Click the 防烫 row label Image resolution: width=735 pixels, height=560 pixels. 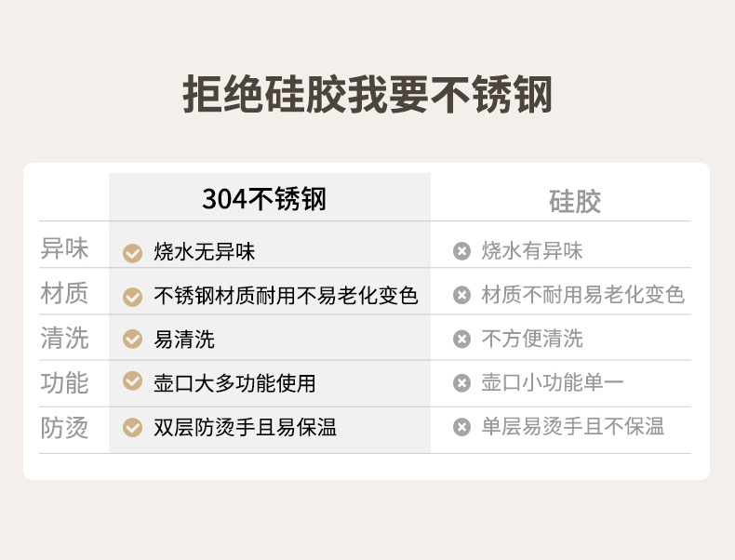(65, 428)
